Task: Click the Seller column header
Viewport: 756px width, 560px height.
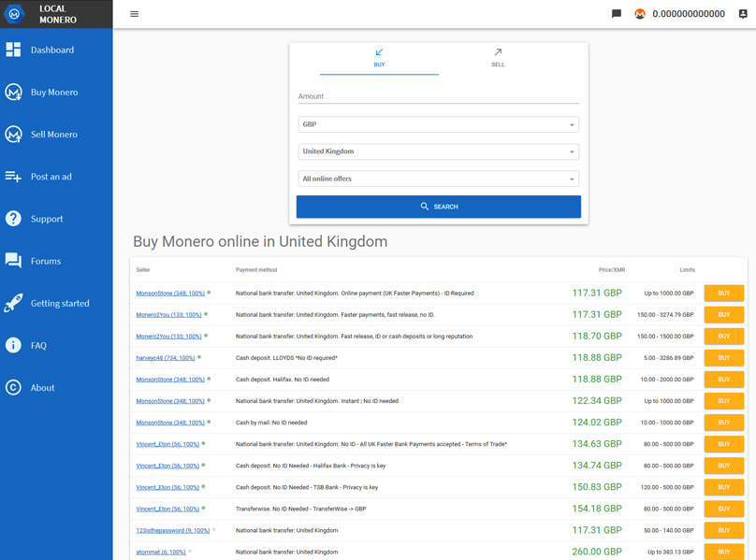Action: click(x=143, y=270)
